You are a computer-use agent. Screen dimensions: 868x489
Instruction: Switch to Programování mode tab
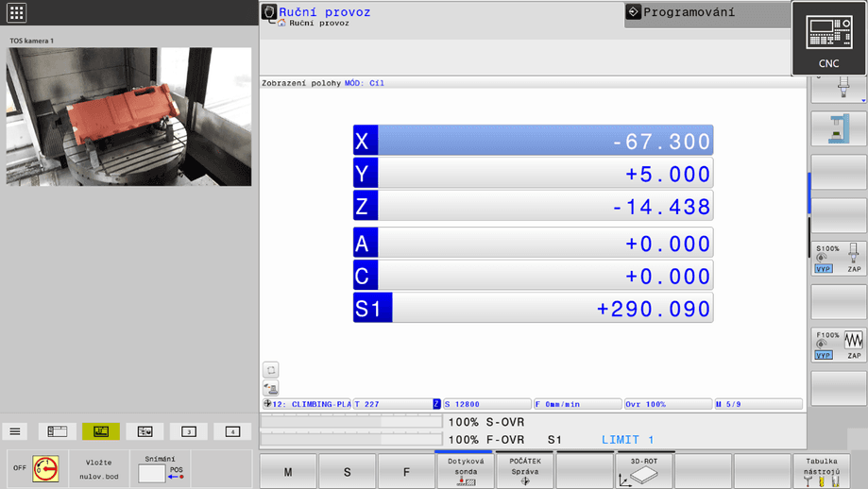tap(706, 13)
